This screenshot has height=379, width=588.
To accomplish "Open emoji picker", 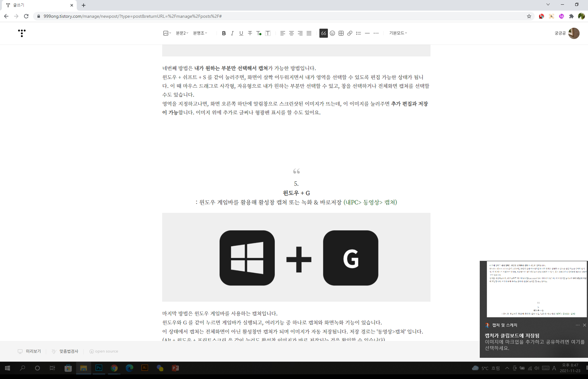I will [x=332, y=33].
